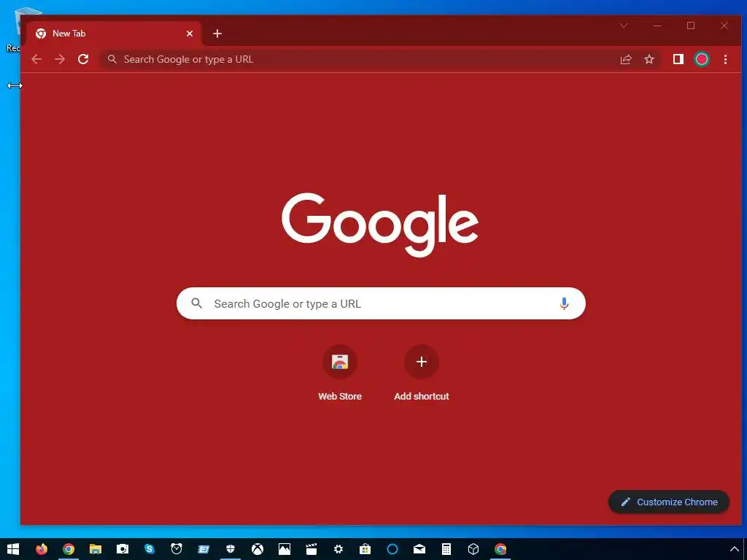This screenshot has height=560, width=747.
Task: Maximize the Chrome window
Action: click(x=691, y=26)
